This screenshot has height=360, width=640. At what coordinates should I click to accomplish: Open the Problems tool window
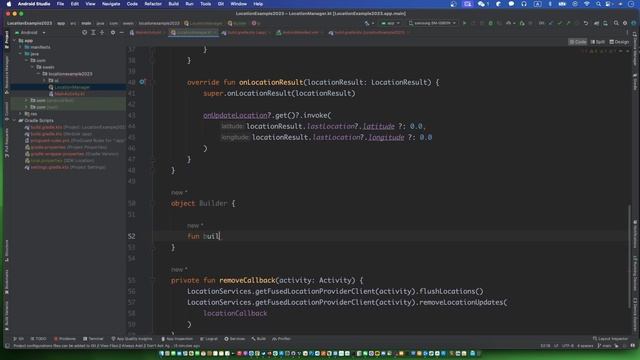click(x=64, y=339)
